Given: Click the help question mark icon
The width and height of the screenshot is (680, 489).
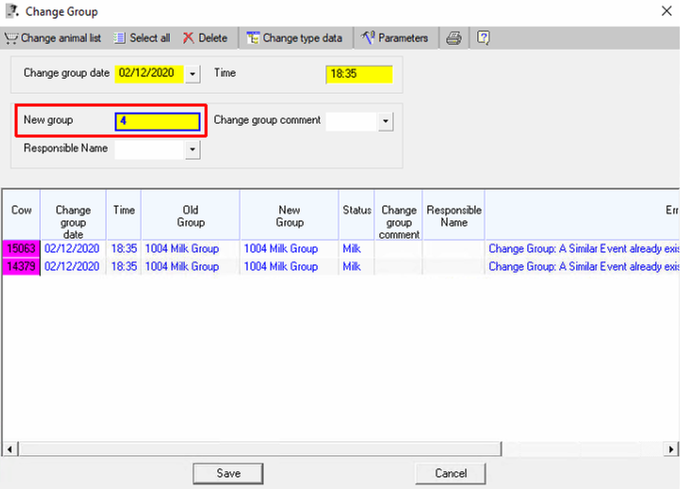Looking at the screenshot, I should [x=483, y=38].
